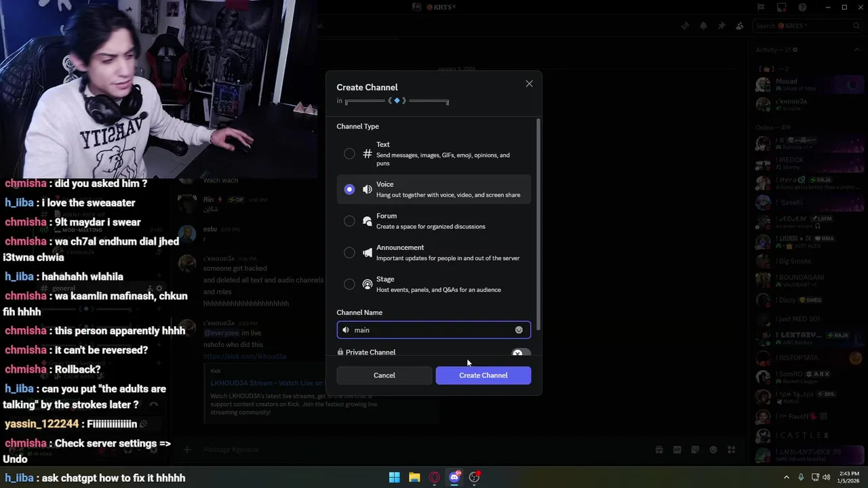Open the Threads icon in Discord header

click(x=686, y=26)
